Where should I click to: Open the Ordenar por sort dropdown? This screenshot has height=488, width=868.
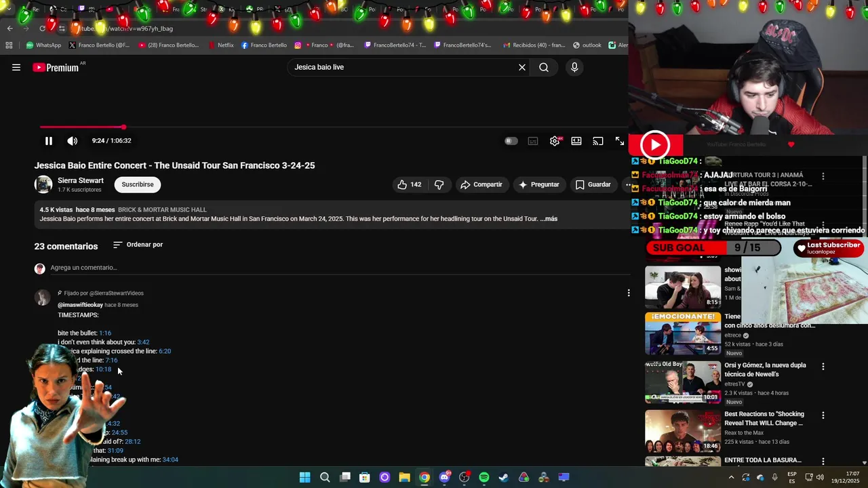(138, 245)
